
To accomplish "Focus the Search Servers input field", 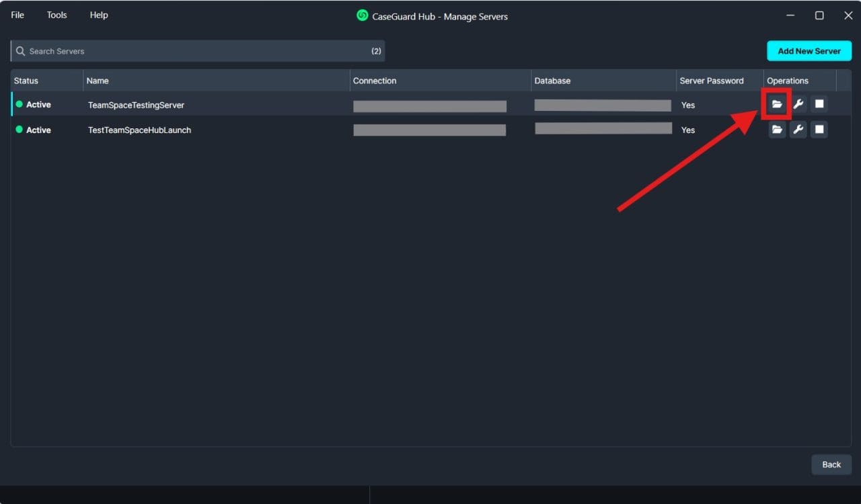I will click(x=195, y=51).
